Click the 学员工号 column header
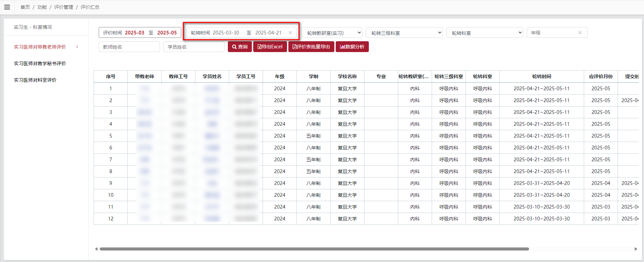The image size is (644, 262). coord(246,76)
